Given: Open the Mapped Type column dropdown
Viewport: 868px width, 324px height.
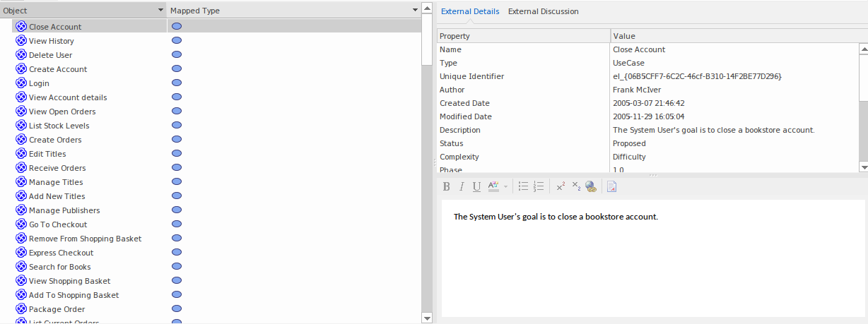Looking at the screenshot, I should tap(415, 11).
